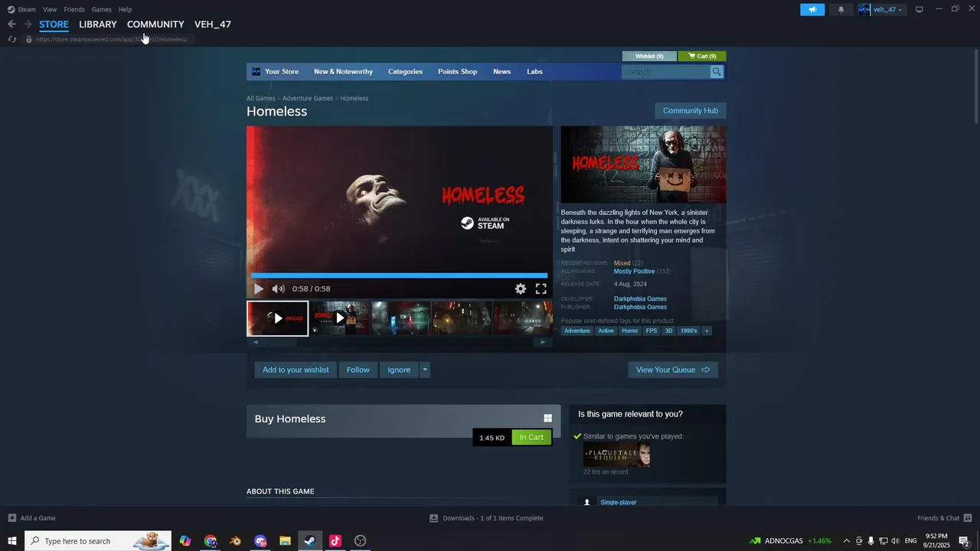This screenshot has width=980, height=551.
Task: Expand the Ignore options dropdown arrow
Action: point(425,370)
